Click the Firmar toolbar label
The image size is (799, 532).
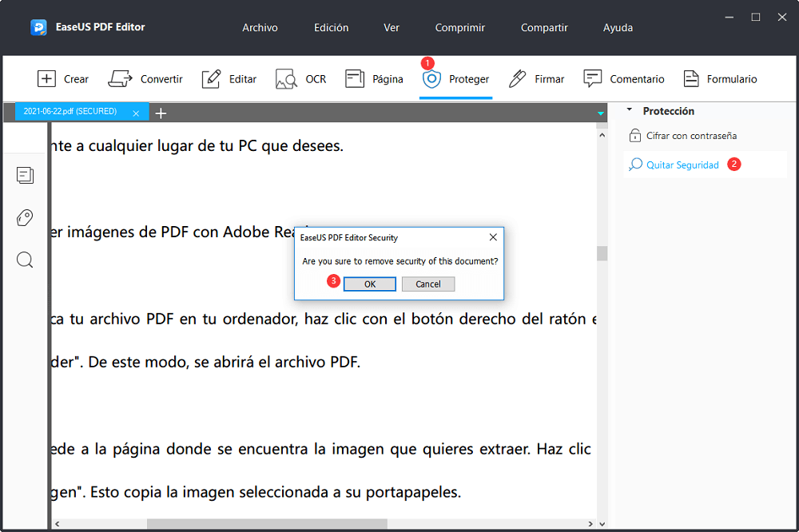tap(550, 79)
